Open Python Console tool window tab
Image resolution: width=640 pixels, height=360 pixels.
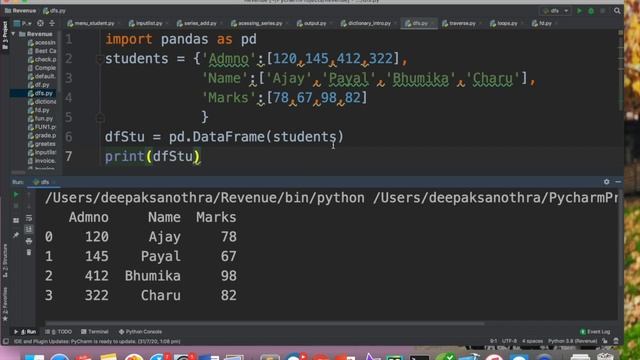(x=140, y=332)
